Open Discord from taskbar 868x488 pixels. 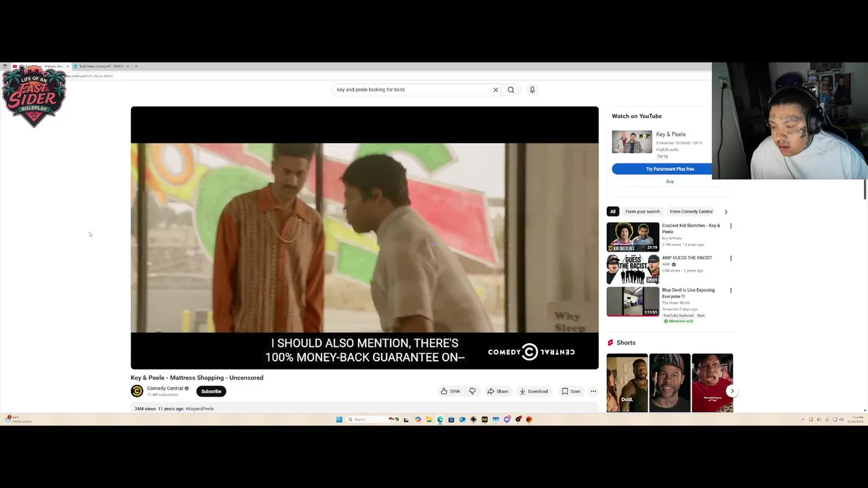[507, 420]
